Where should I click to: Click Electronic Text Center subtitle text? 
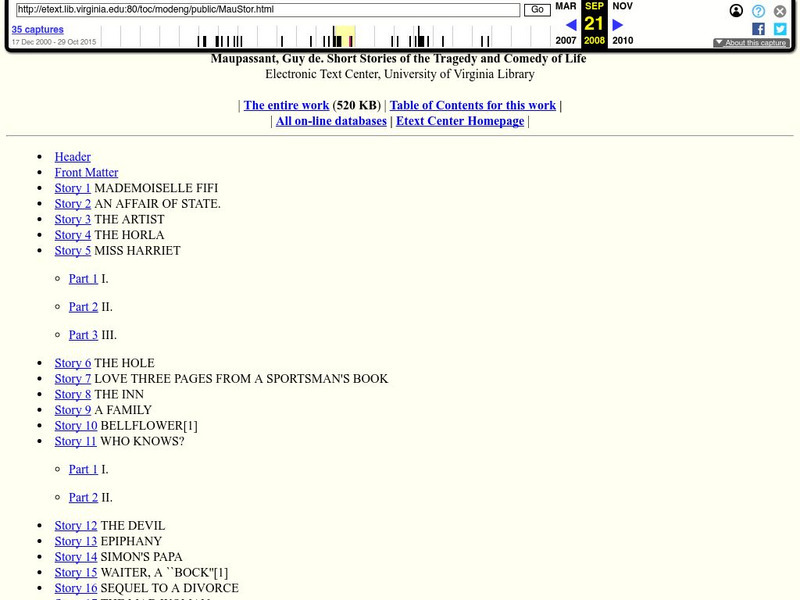(399, 74)
